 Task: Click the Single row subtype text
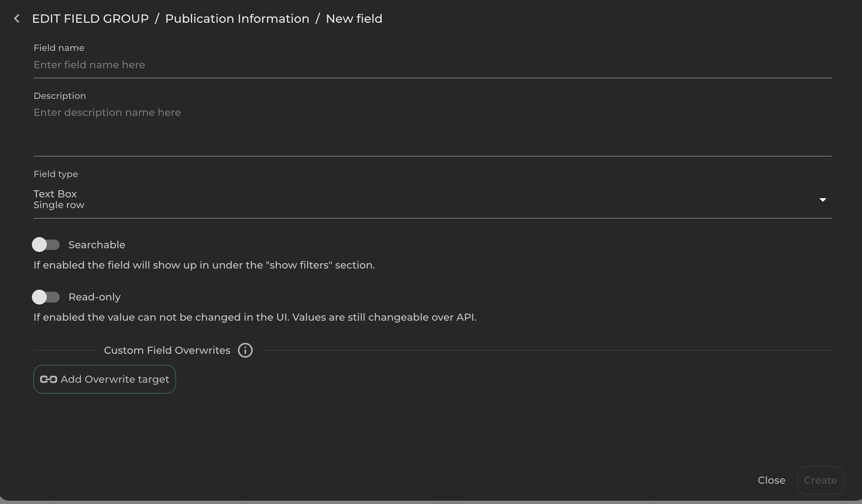(59, 205)
